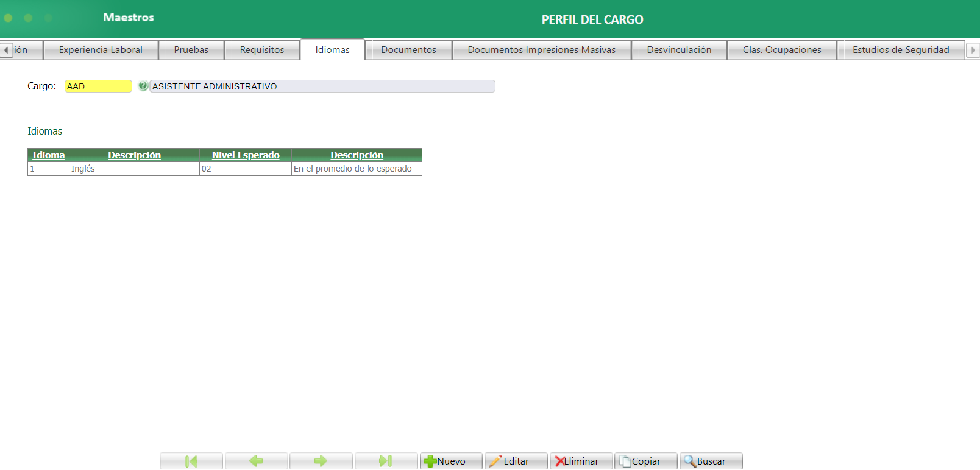Go to the next record arrow
The image size is (980, 470).
[x=321, y=461]
